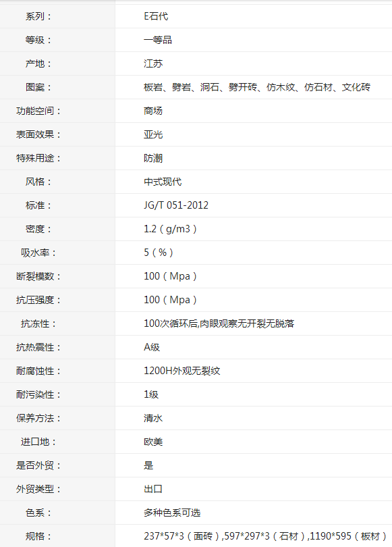Click the 断裂模数 row label
Viewport: 392px width, 547px height.
coord(38,276)
